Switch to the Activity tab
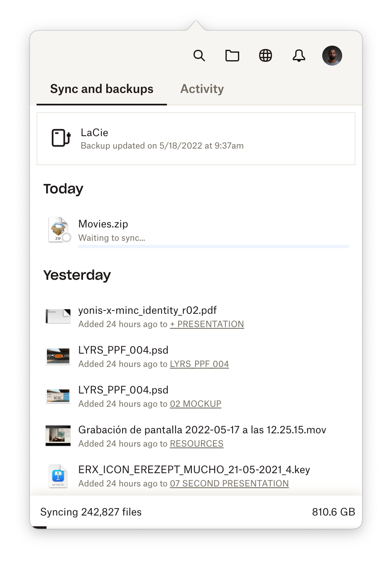The width and height of the screenshot is (392, 562). pyautogui.click(x=202, y=89)
